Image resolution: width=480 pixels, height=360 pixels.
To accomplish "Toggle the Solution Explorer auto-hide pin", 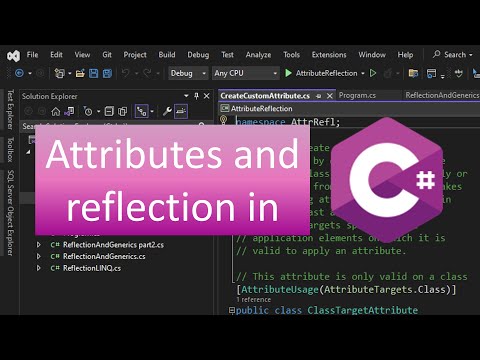I will [196, 96].
